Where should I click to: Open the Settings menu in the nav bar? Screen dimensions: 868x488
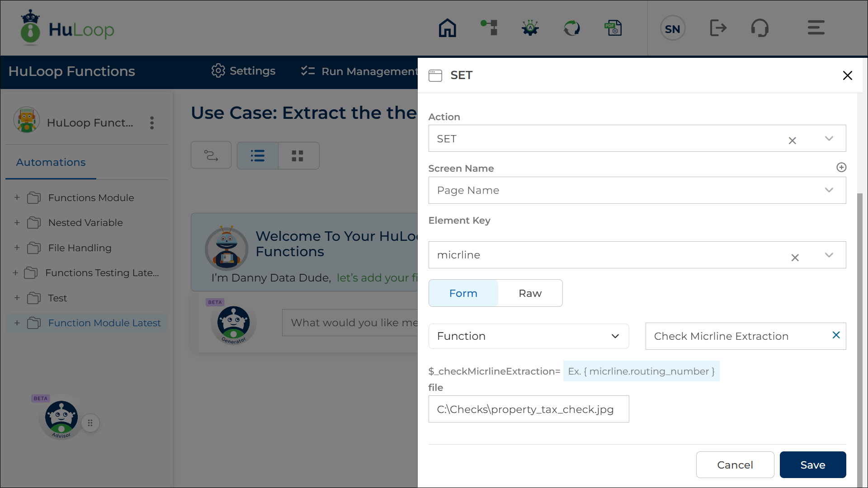tap(243, 71)
